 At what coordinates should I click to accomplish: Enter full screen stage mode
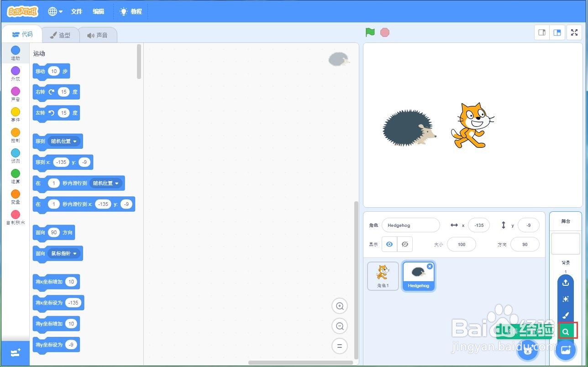point(574,32)
